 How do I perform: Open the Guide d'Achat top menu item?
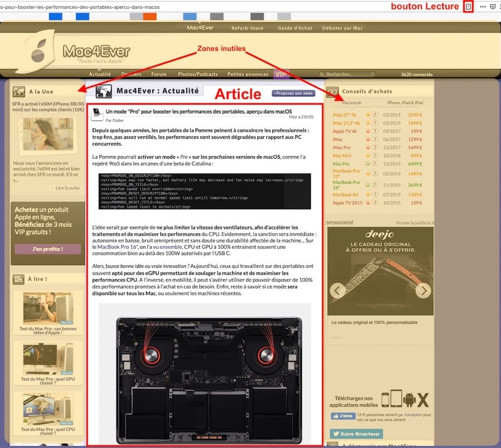point(295,28)
